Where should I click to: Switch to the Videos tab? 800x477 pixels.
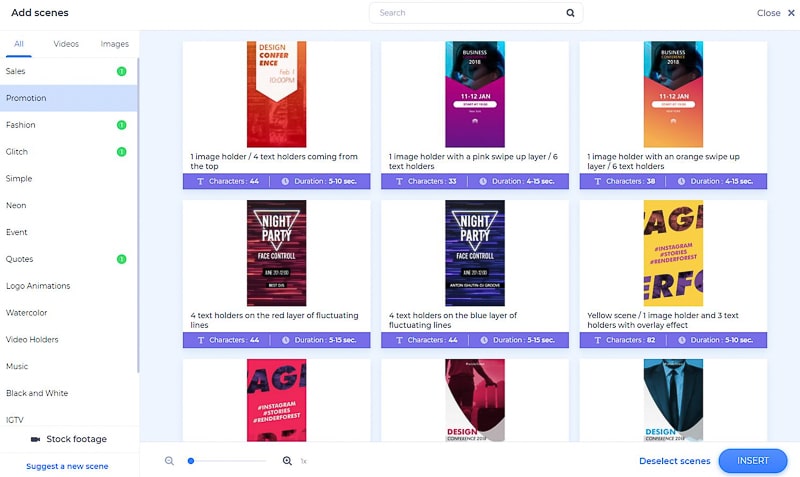coord(66,44)
